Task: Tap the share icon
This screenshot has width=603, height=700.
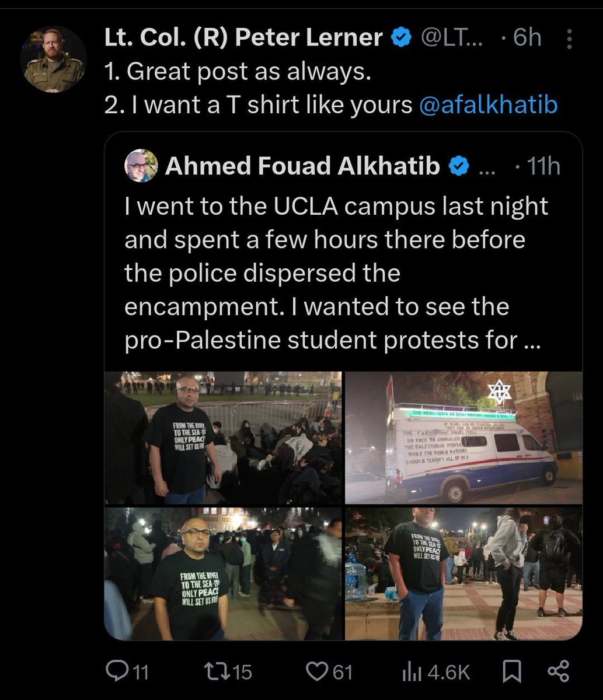Action: 558,672
